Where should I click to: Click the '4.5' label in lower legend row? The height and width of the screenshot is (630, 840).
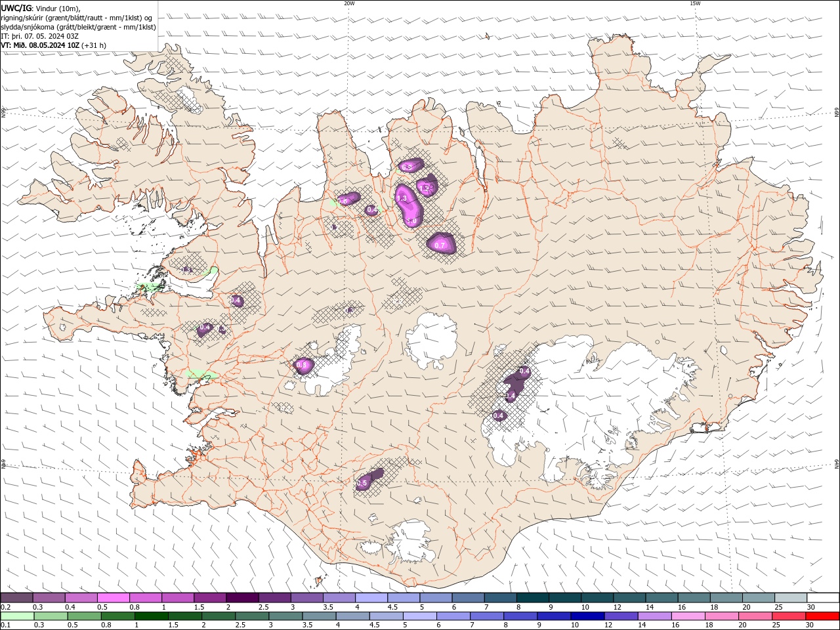coord(374,625)
